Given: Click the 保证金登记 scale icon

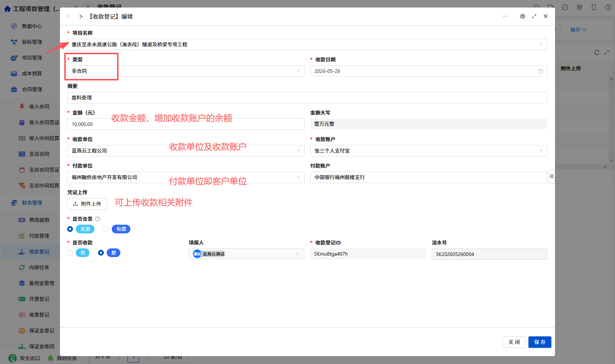Looking at the screenshot, I should tap(22, 331).
